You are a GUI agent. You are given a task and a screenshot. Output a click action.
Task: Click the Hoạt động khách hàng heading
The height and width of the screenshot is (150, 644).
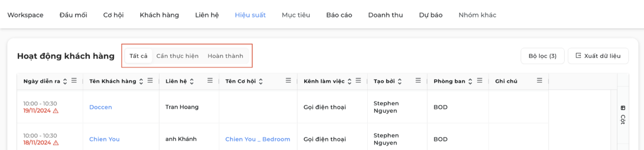66,56
